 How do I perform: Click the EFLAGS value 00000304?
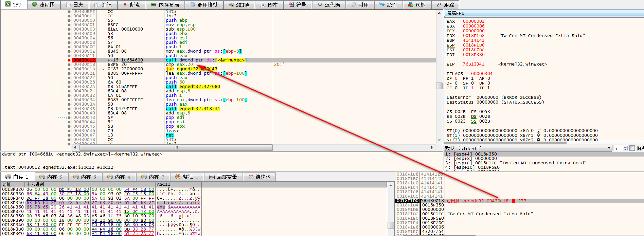coord(482,73)
